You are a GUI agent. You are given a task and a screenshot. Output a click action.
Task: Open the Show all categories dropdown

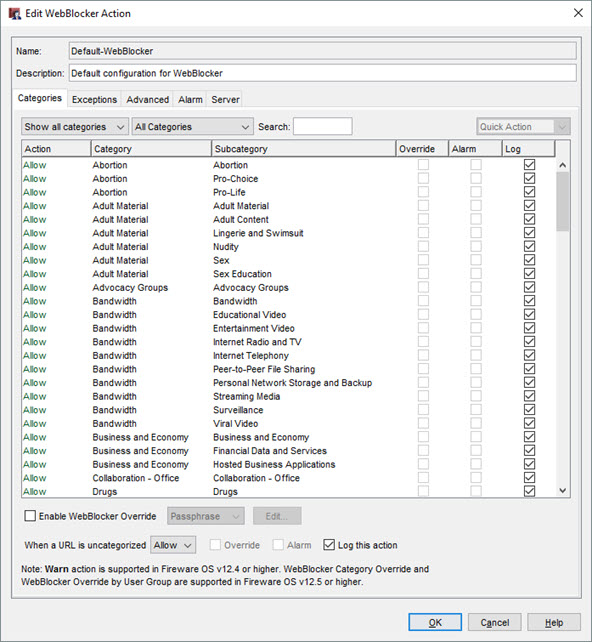coord(75,127)
